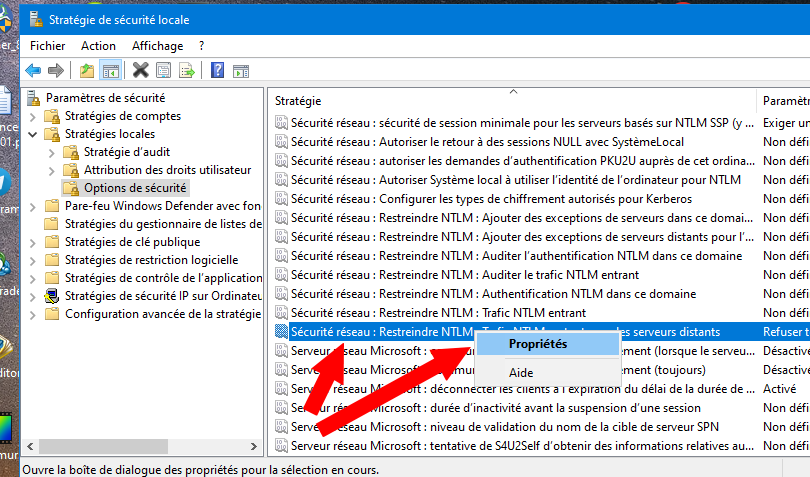Open the Properties toolbar icon
The image size is (810, 477).
163,70
